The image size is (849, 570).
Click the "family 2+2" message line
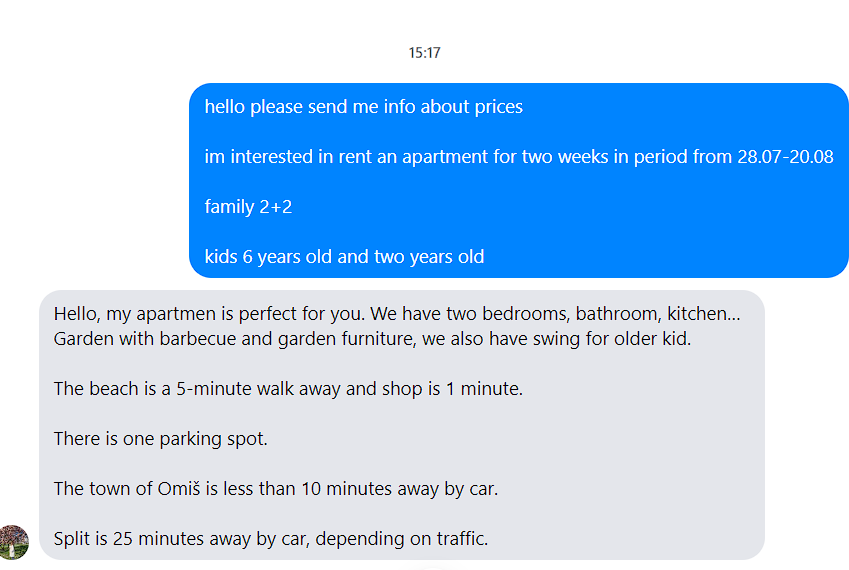tap(248, 207)
